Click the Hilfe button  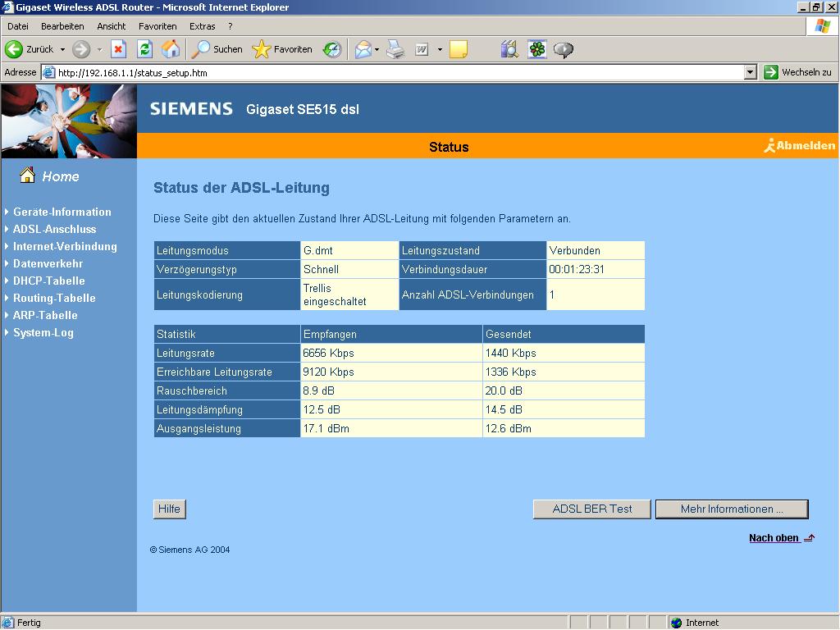[169, 509]
